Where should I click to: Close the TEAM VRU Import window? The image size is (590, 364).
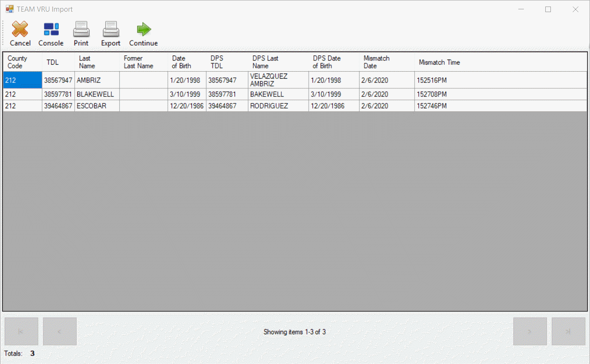tap(576, 9)
